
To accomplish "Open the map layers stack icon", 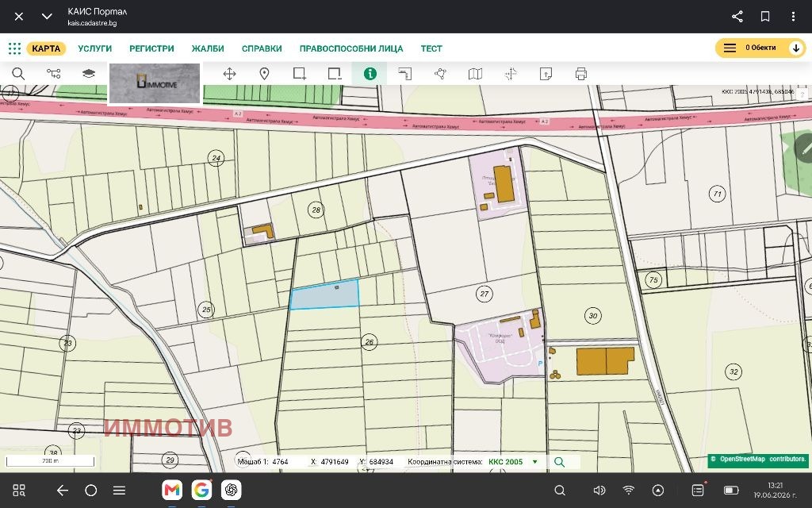I will click(89, 74).
